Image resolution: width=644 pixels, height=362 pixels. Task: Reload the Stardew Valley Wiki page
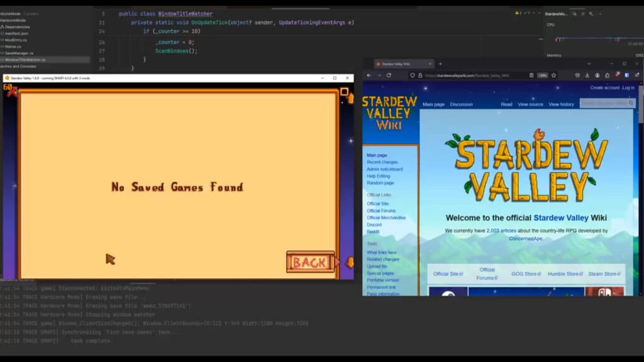pos(388,75)
